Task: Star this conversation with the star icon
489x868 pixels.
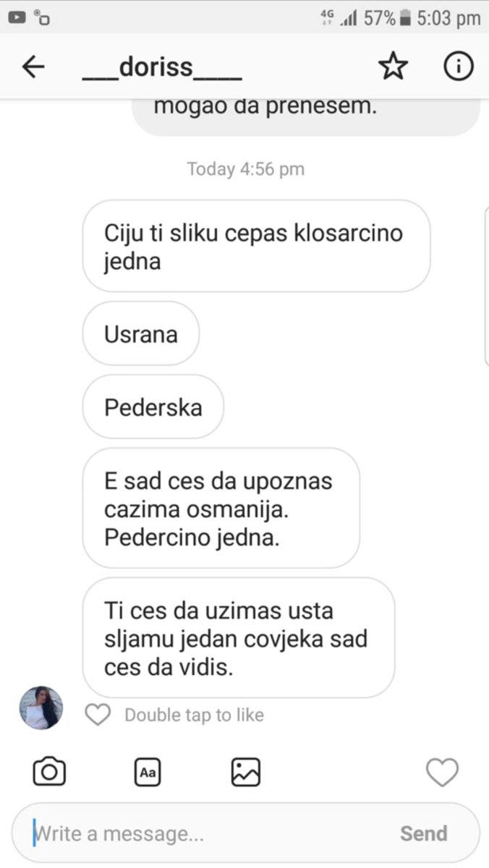Action: tap(393, 67)
